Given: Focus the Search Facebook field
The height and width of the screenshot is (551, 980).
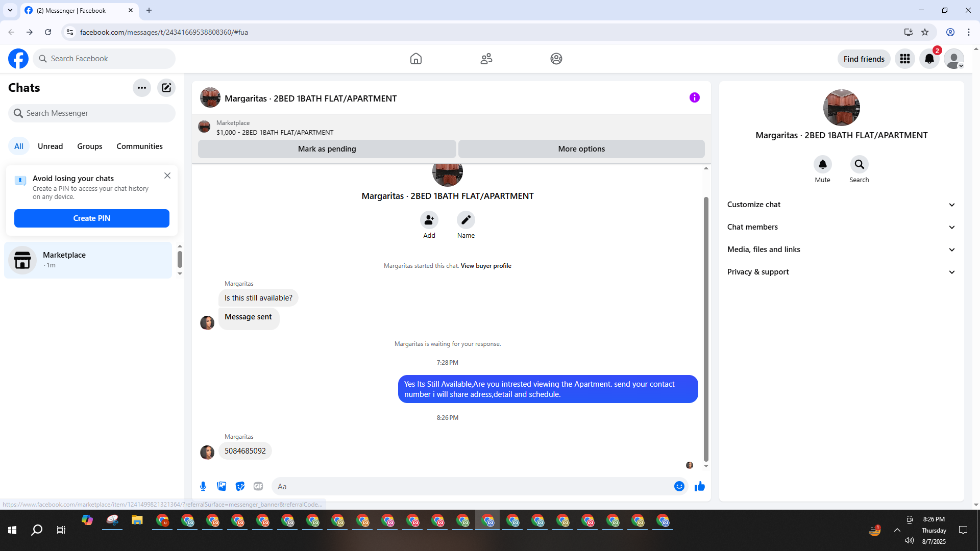Looking at the screenshot, I should tap(104, 59).
